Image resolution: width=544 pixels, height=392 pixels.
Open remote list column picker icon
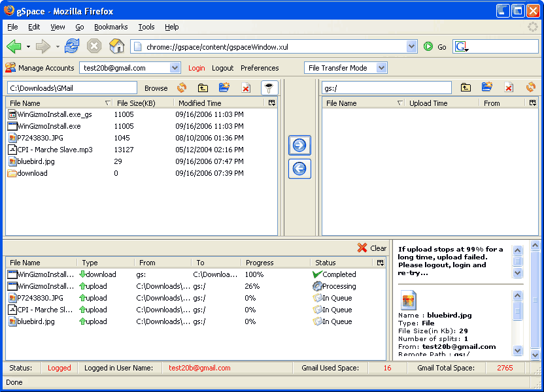point(532,103)
